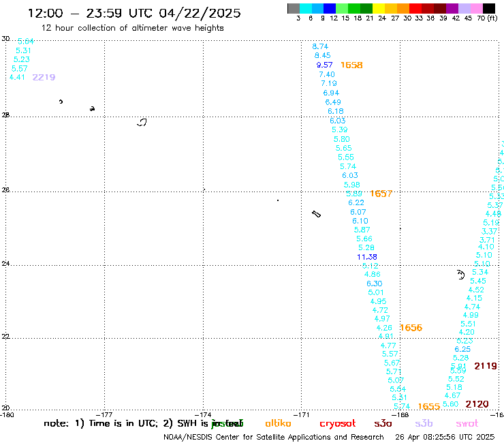Click the gray 3 ft legend swatch
The height and width of the screenshot is (443, 504).
tap(294, 8)
